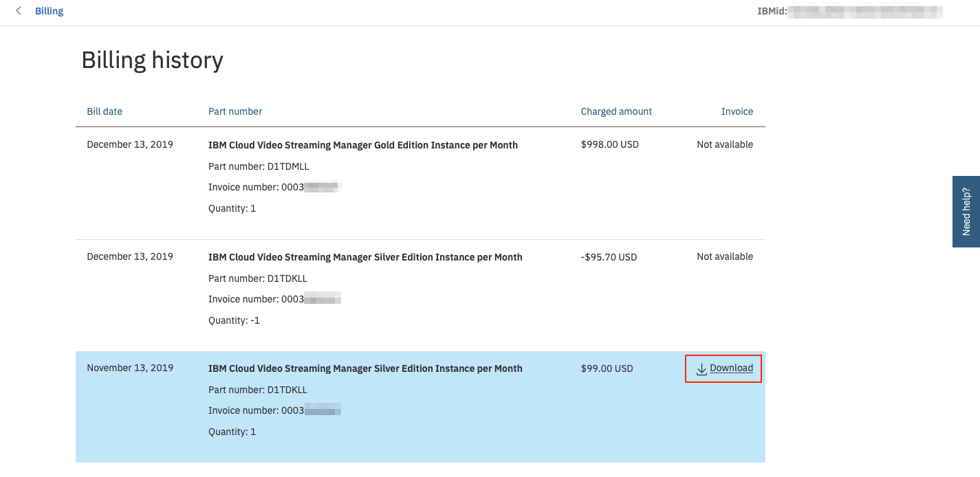Click Part number: D1TDKLL in the November row
Screen dimensions: 980x477
258,390
